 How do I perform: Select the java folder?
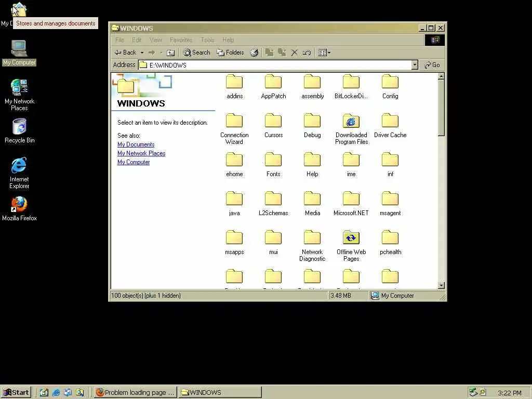pyautogui.click(x=234, y=204)
